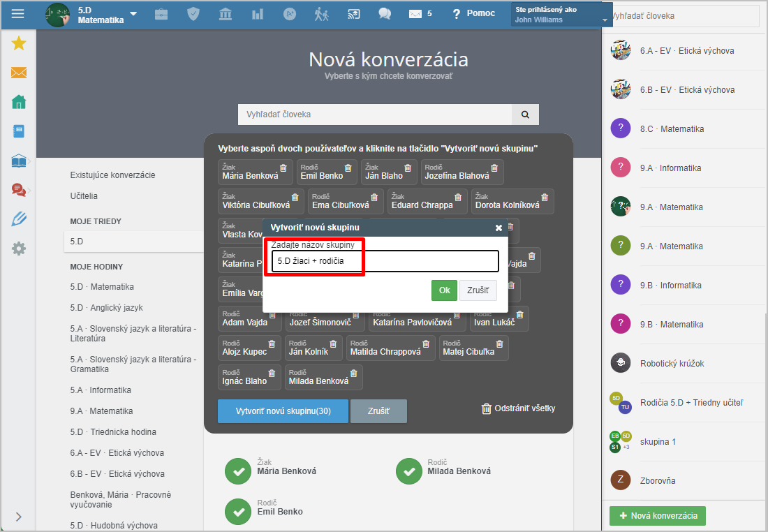Uncheck Mária Benková in the people list
The height and width of the screenshot is (532, 768).
click(x=239, y=471)
